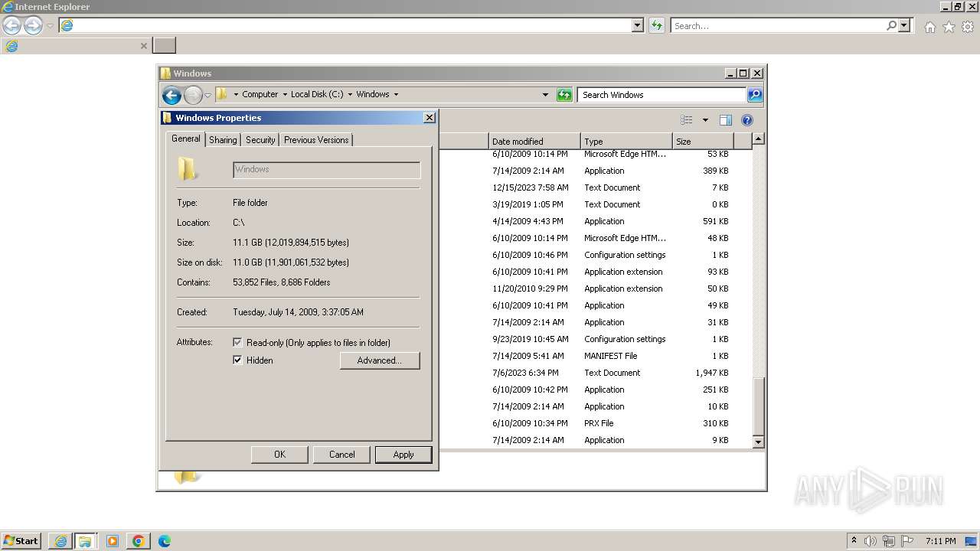The width and height of the screenshot is (980, 551).
Task: Sort by Size column header
Action: tap(702, 141)
